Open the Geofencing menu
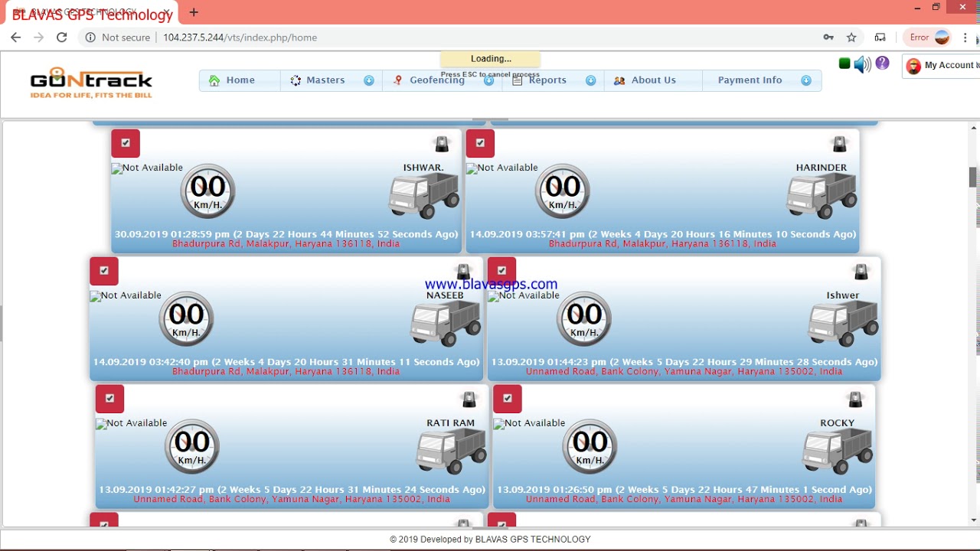Viewport: 980px width, 551px height. (443, 80)
